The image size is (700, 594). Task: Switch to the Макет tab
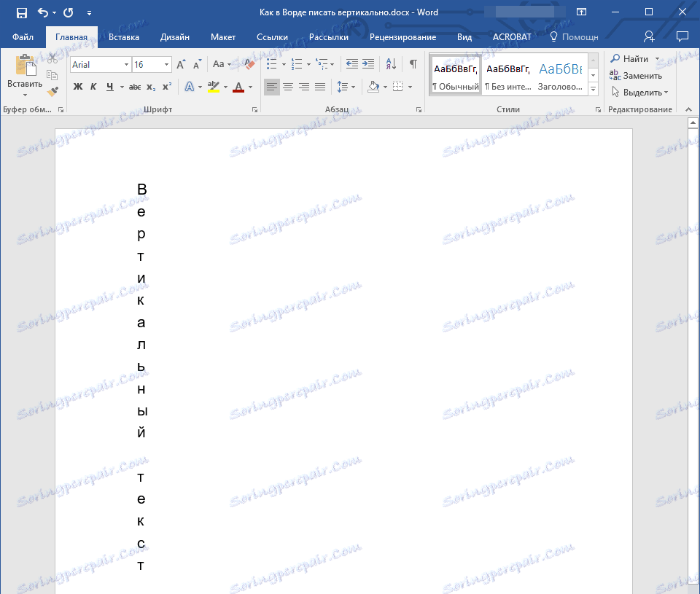click(x=223, y=37)
